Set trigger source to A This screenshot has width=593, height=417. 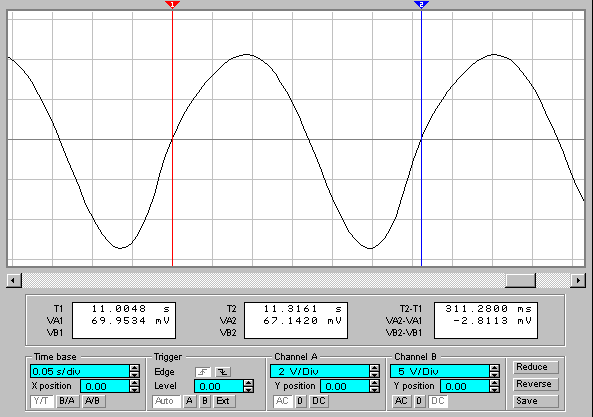[189, 401]
